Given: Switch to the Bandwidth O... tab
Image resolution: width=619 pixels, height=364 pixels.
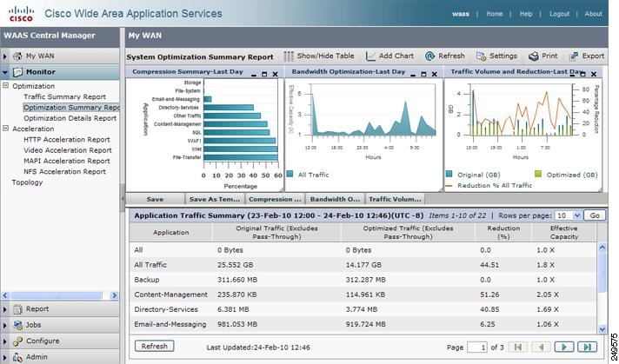Looking at the screenshot, I should click(335, 199).
